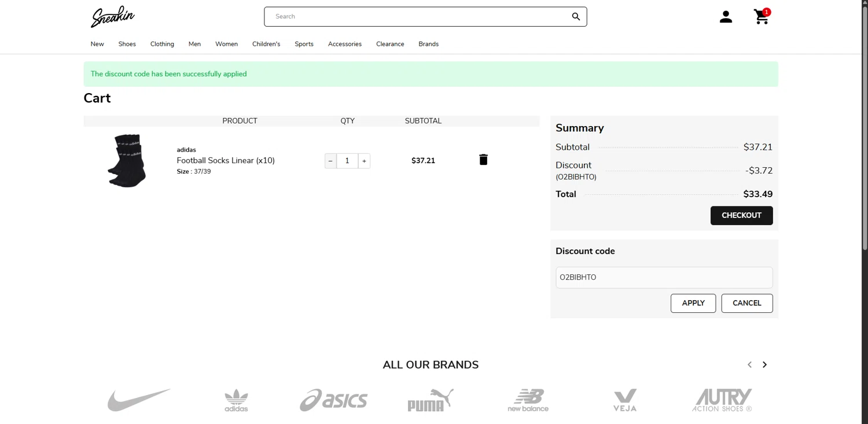Click the adidas brand name above product

point(186,150)
